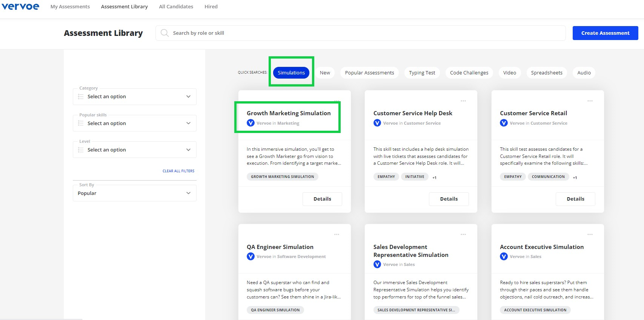Open three-dot menu on Growth Marketing Simulation card
This screenshot has height=320, width=644.
point(337,101)
